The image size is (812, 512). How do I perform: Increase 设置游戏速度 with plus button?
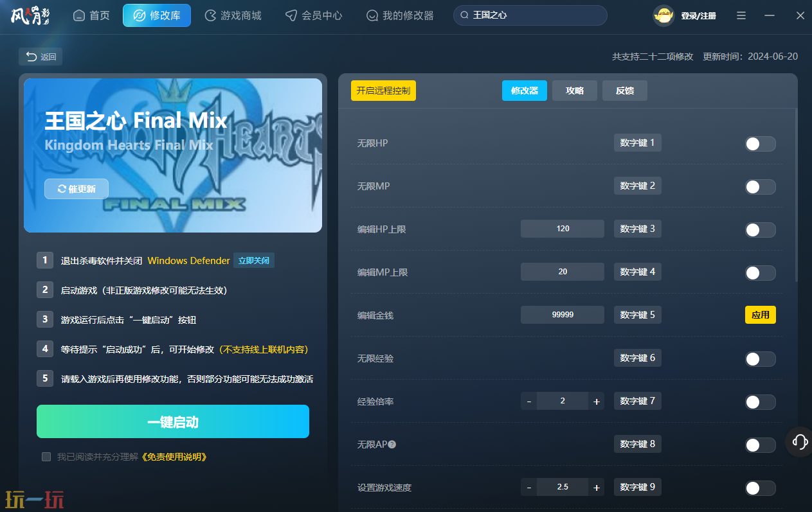click(x=596, y=487)
